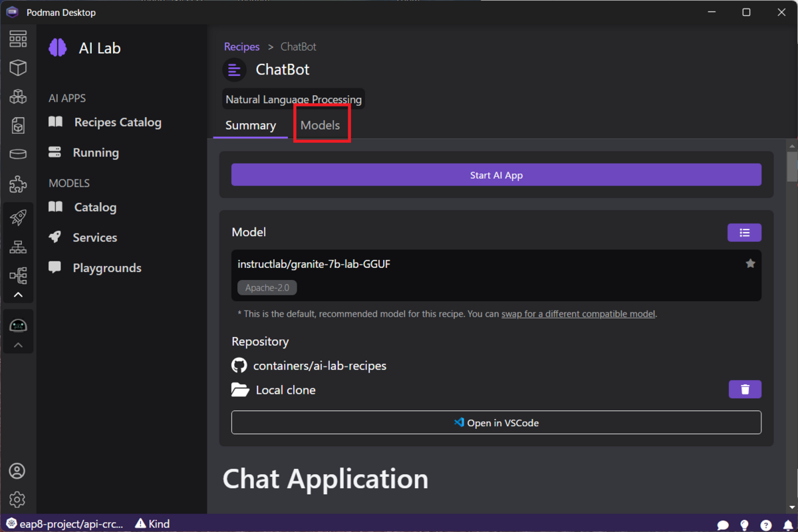
Task: Click swap for a different compatible model link
Action: pyautogui.click(x=579, y=314)
